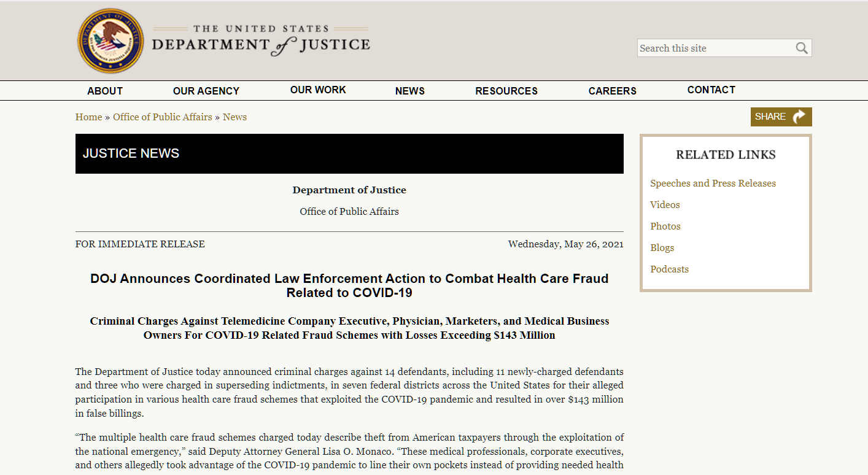Open the Our Work menu
Image resolution: width=868 pixels, height=475 pixels.
[x=318, y=90]
